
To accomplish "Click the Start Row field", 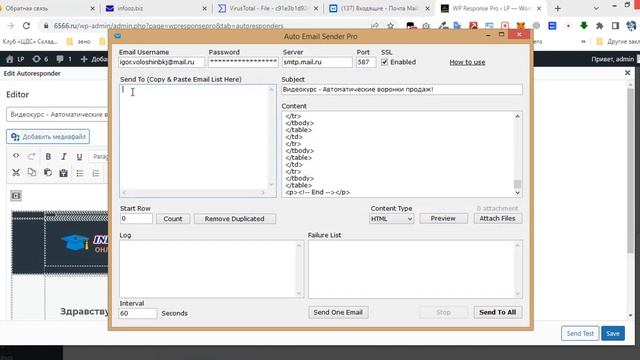I will click(136, 219).
